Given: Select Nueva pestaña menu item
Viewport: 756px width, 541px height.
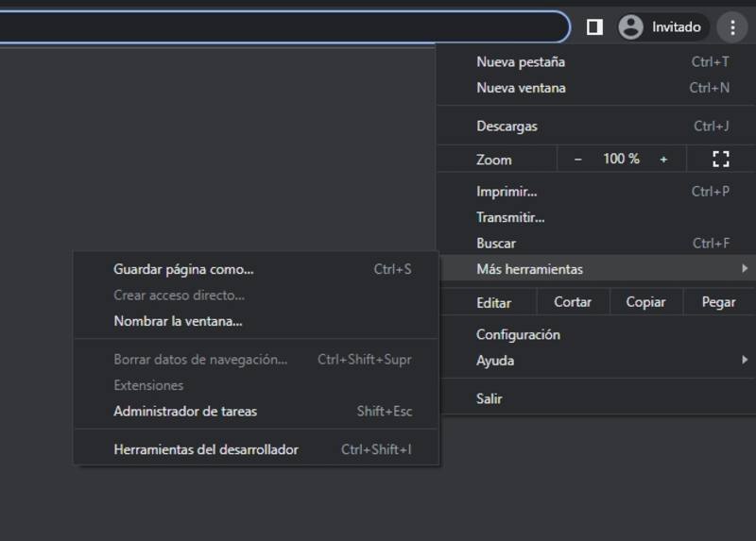Looking at the screenshot, I should pyautogui.click(x=521, y=62).
